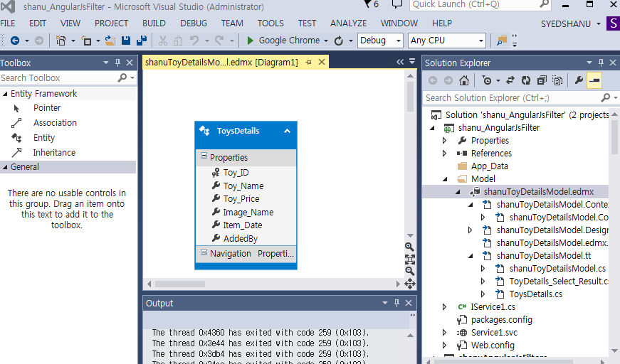Click the Refresh browser icon
Viewport: 620px width, 364px height.
338,41
